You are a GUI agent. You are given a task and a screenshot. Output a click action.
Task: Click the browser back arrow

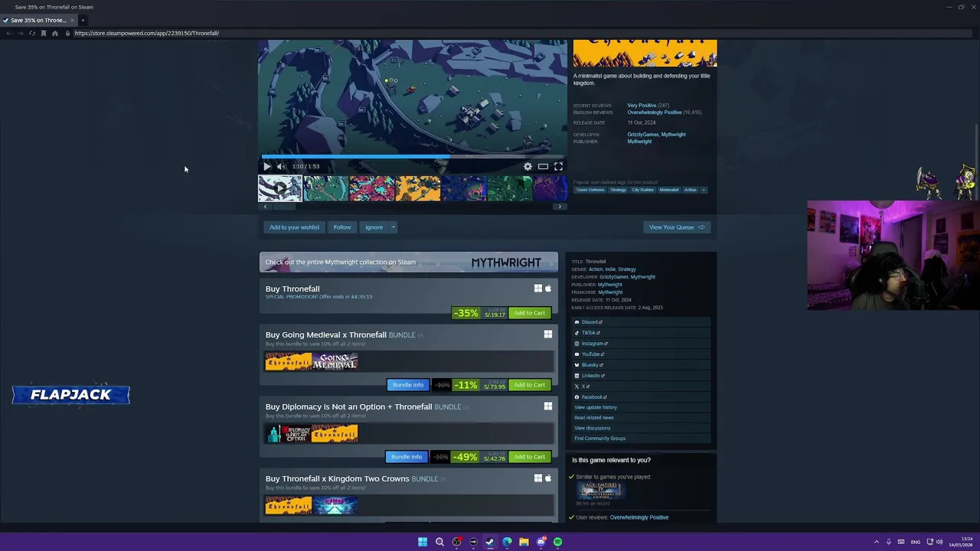click(x=9, y=33)
